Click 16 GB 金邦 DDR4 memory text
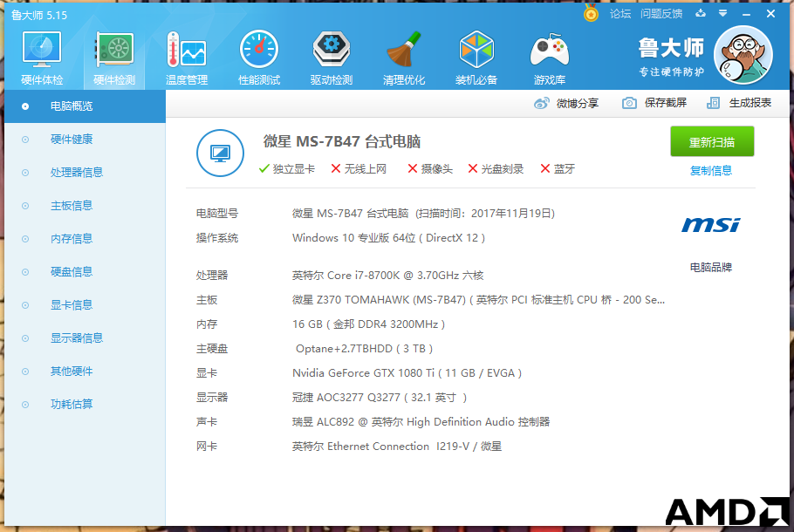Viewport: 794px width, 532px height. [368, 324]
